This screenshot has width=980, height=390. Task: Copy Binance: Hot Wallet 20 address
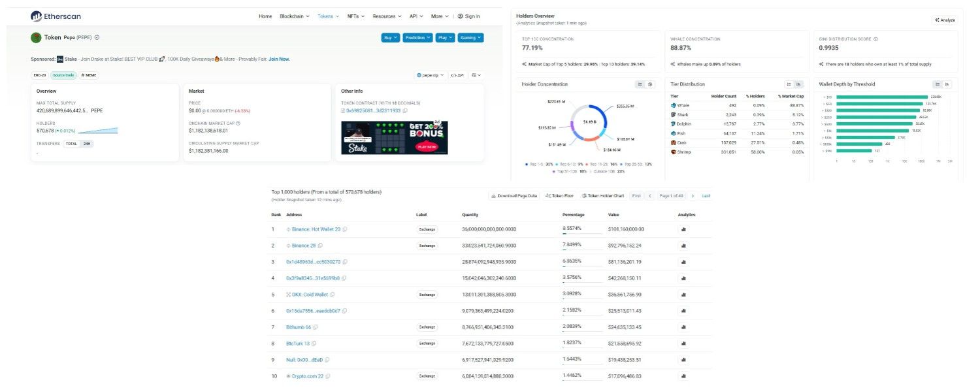click(345, 229)
